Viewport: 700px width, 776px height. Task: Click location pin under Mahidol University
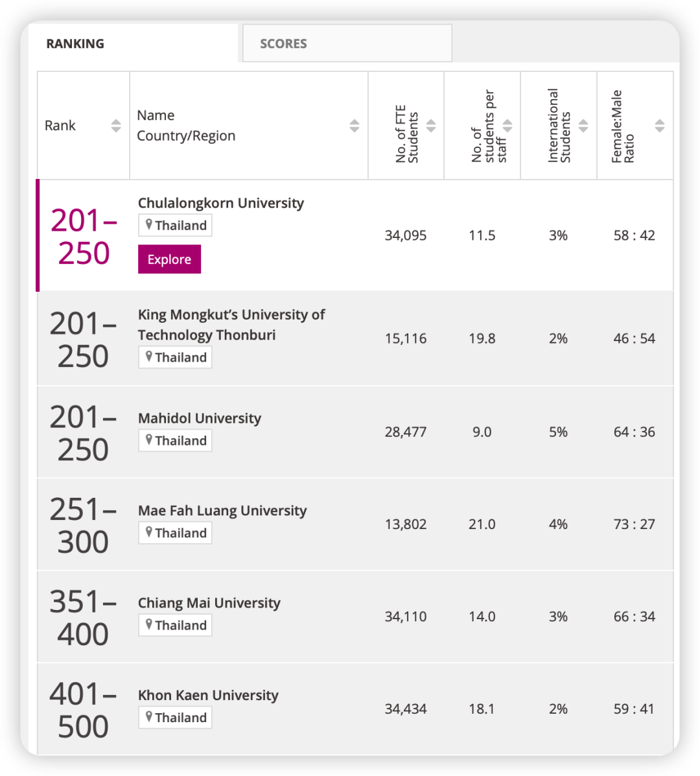[x=149, y=440]
